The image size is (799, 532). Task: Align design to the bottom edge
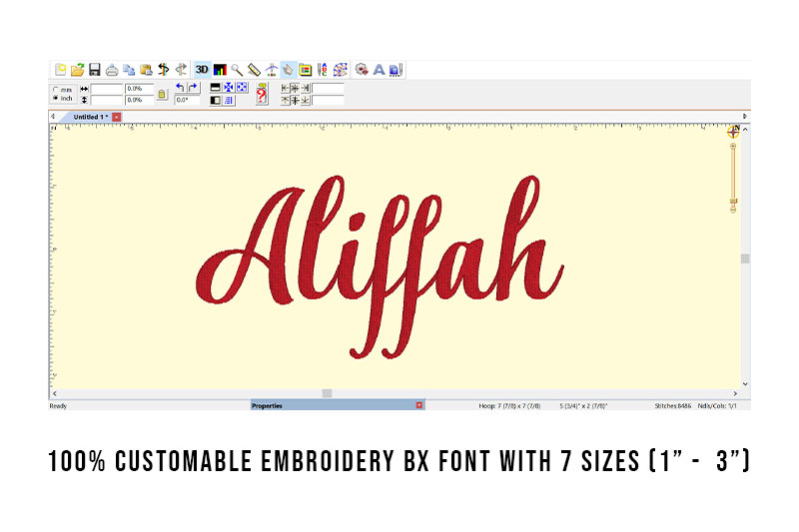(306, 100)
